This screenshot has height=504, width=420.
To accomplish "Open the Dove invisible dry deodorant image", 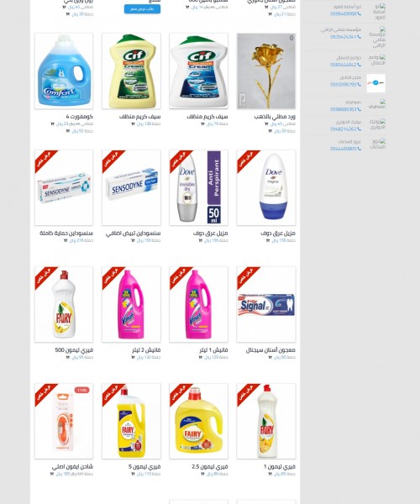I will [x=198, y=187].
